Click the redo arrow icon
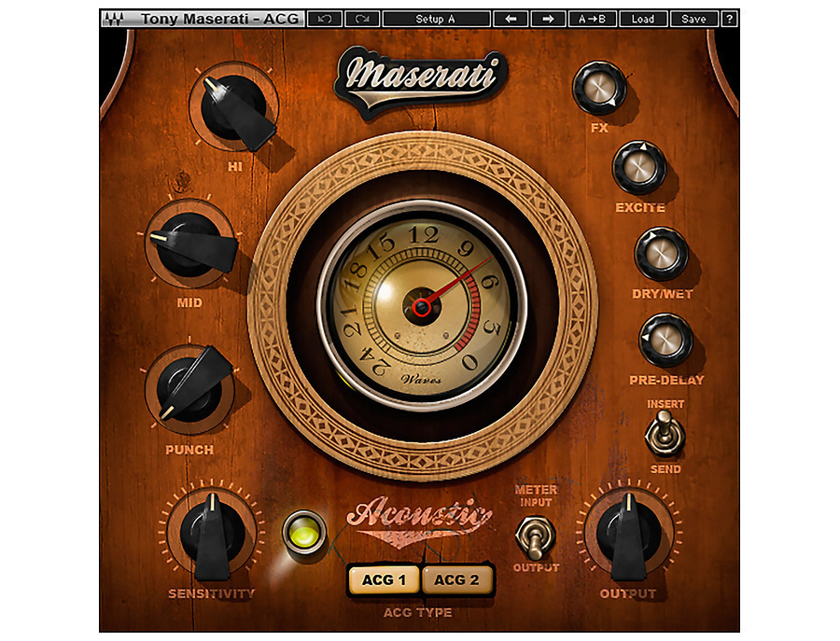 pyautogui.click(x=363, y=19)
